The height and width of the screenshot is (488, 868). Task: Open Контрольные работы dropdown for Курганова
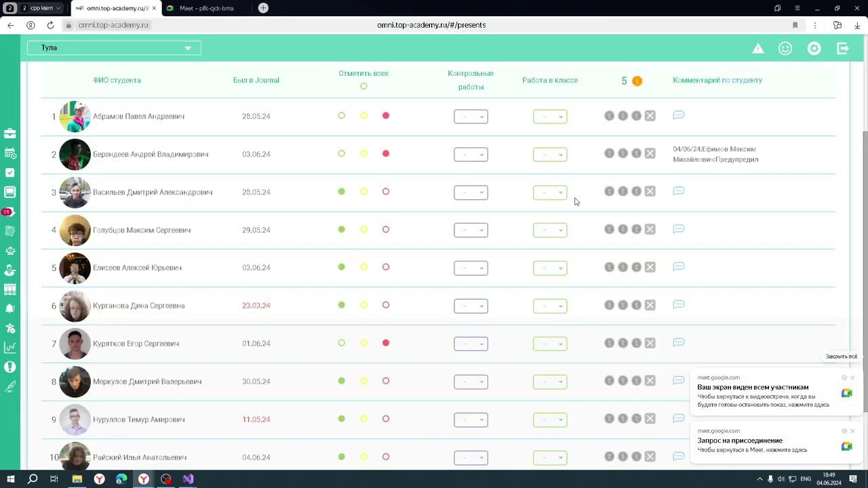(471, 306)
